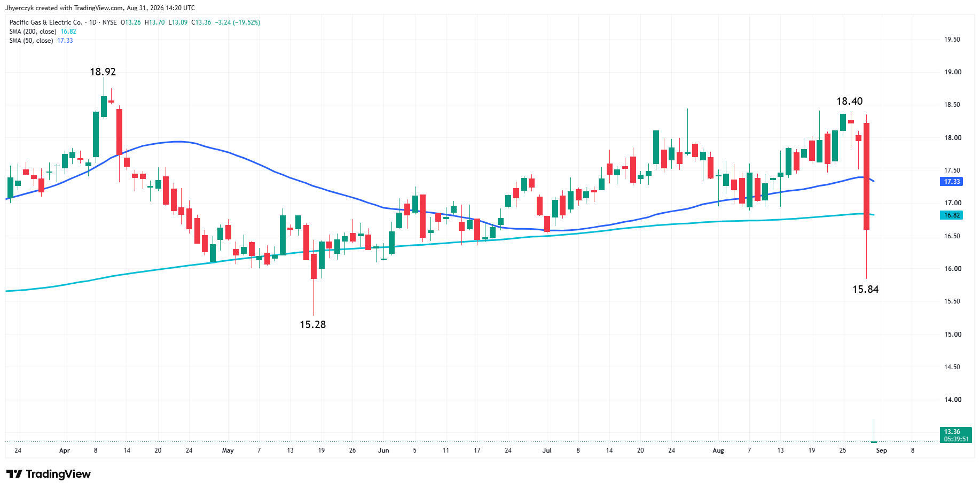Click the header text with creation date

(x=100, y=8)
